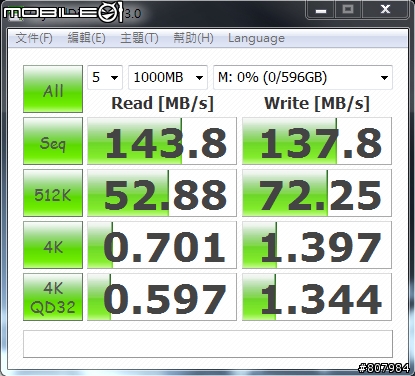The width and height of the screenshot is (415, 376).
Task: Expand the drive selection dropdown M: 0%
Action: tap(303, 77)
